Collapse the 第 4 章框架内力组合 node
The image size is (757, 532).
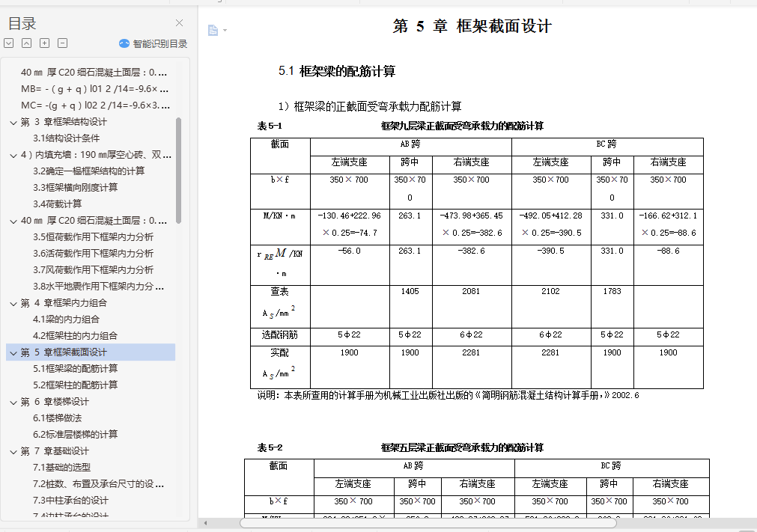[13, 303]
